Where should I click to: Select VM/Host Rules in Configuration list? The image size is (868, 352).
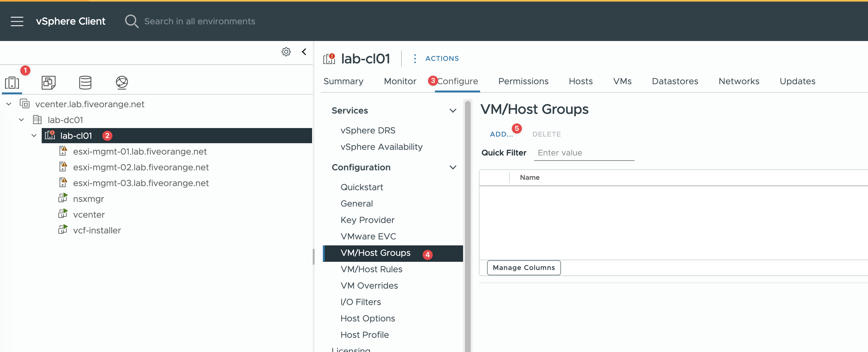coord(371,269)
